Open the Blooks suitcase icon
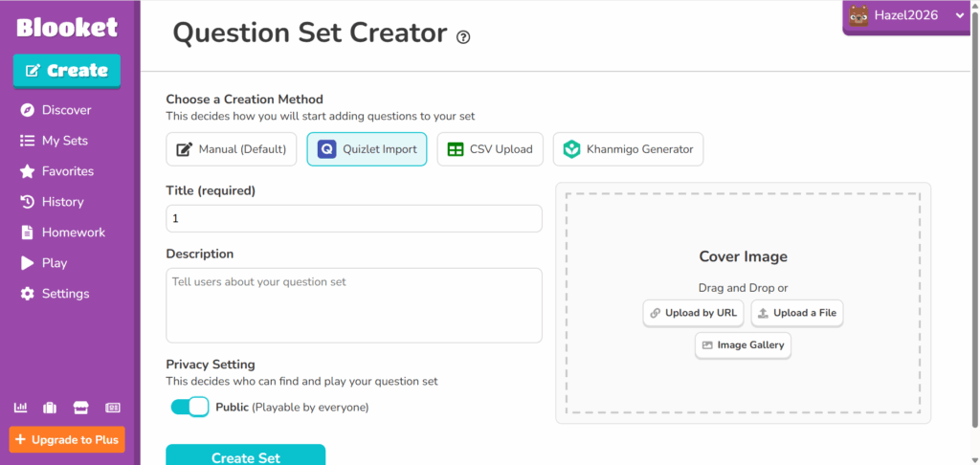This screenshot has height=465, width=980. (50, 408)
